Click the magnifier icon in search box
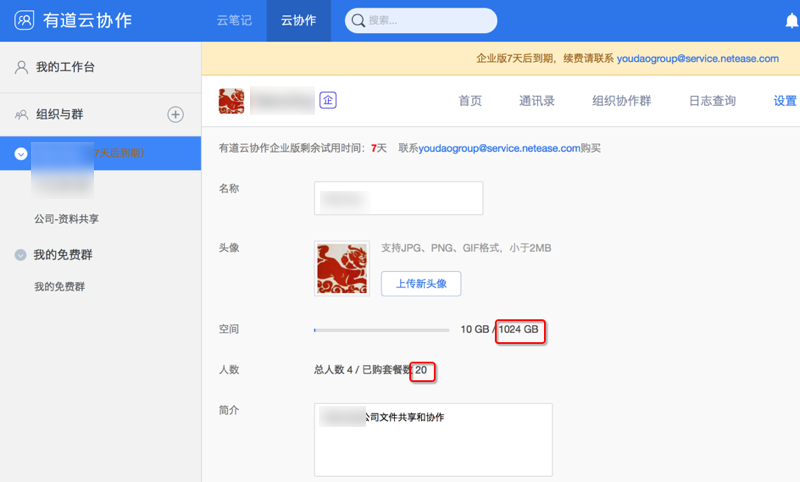This screenshot has height=482, width=800. click(358, 20)
